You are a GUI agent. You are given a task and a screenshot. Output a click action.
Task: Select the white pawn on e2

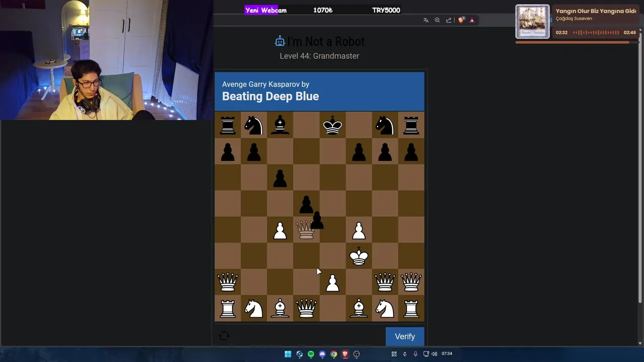point(333,284)
